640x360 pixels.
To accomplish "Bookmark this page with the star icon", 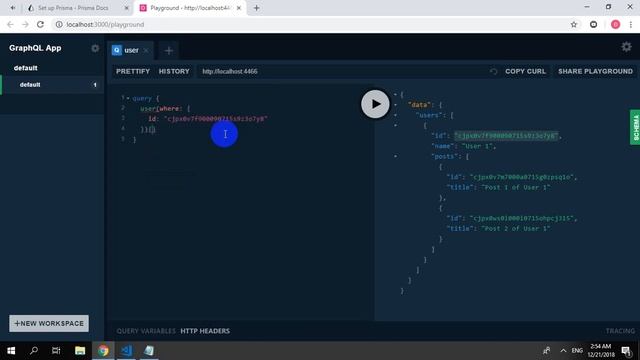I will (x=573, y=24).
